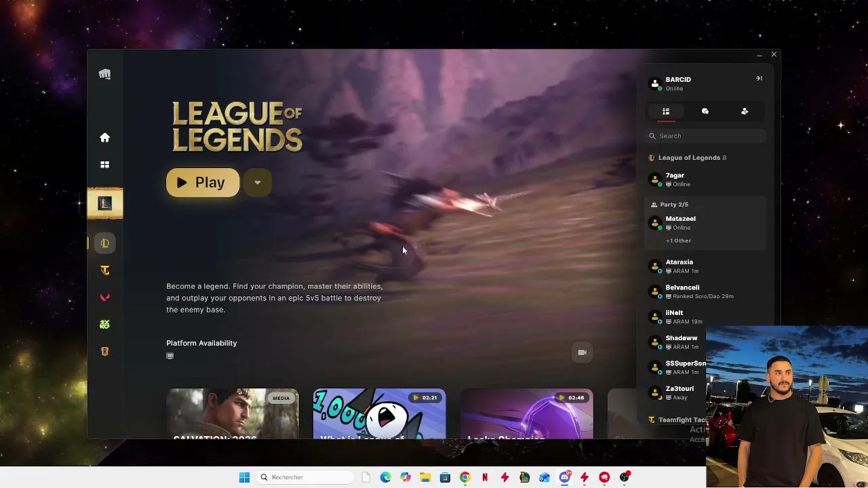
Task: Open League of Legends taskbar icon
Action: point(525,477)
